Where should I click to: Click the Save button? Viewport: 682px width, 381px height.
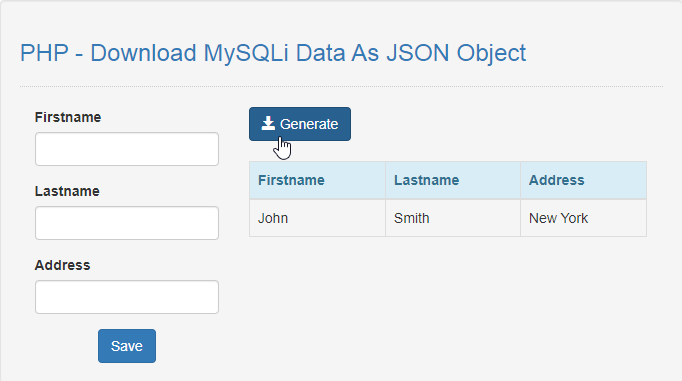[x=127, y=346]
